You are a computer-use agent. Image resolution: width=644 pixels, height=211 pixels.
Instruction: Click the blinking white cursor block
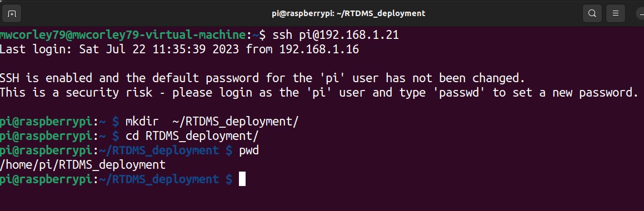pyautogui.click(x=242, y=179)
